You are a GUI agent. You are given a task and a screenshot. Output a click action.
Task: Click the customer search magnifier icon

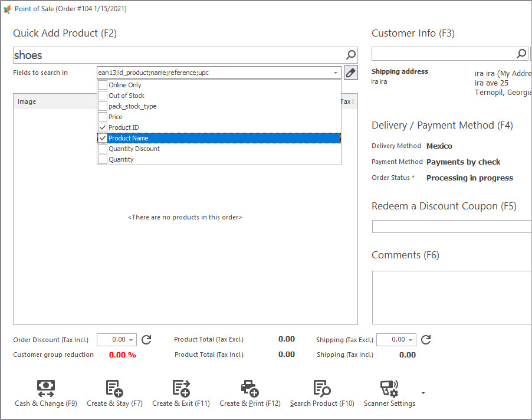tap(521, 54)
